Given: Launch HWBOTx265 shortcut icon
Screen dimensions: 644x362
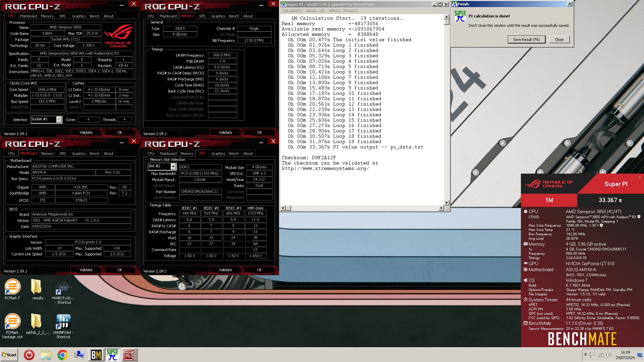Looking at the screenshot, I should [x=63, y=291].
